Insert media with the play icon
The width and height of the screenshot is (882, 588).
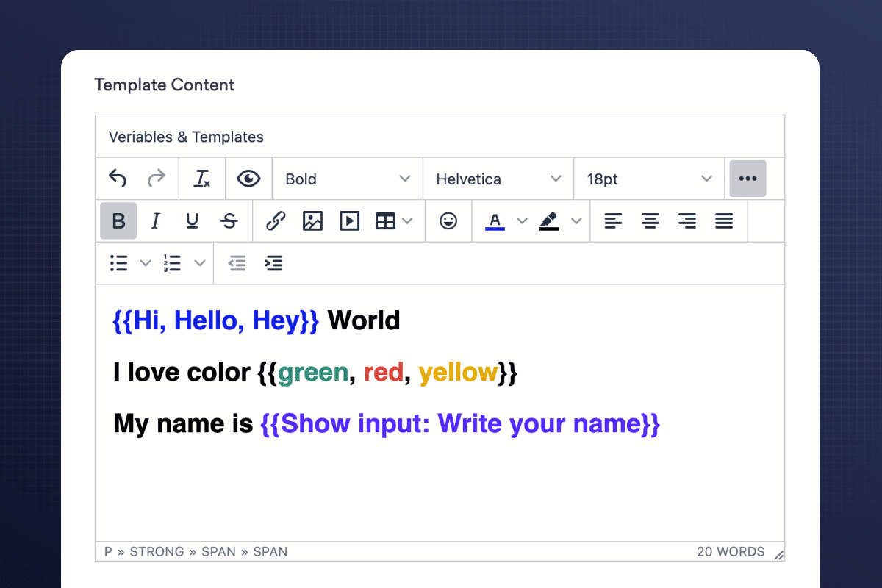pos(350,221)
